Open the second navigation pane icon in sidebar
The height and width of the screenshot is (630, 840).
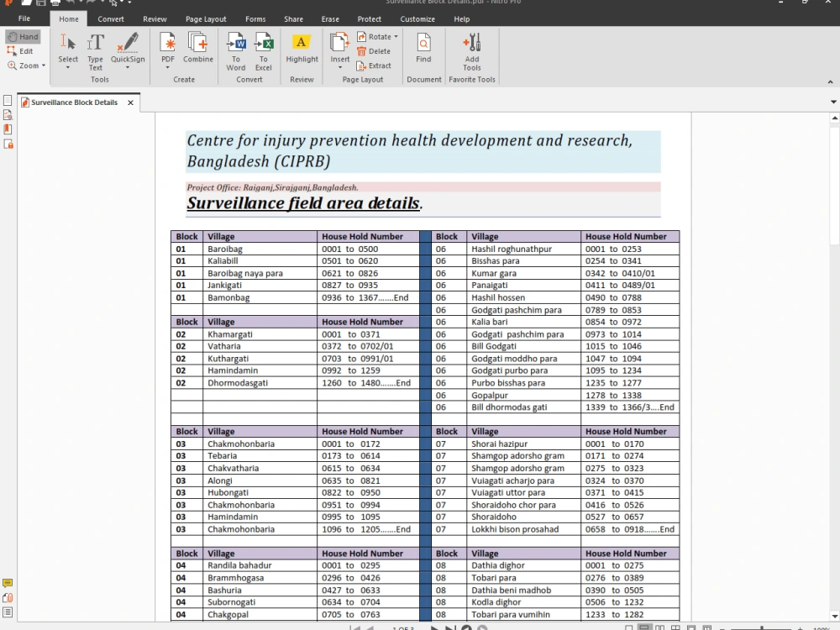(8, 114)
